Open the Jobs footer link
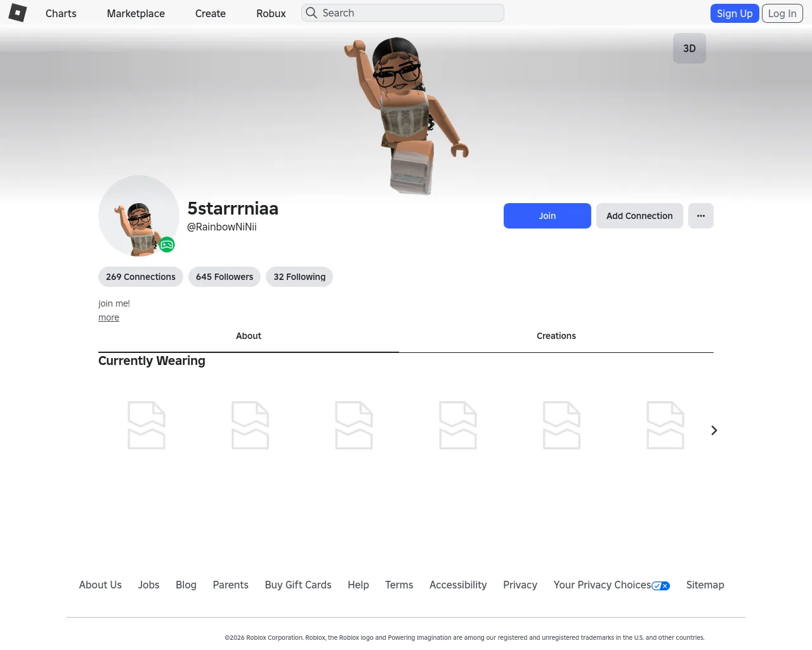Viewport: 812px width, 650px height. [148, 585]
